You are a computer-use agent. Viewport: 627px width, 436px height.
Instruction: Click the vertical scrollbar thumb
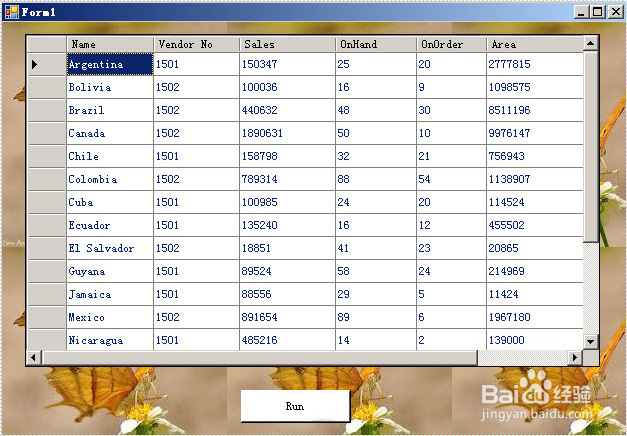pyautogui.click(x=591, y=146)
